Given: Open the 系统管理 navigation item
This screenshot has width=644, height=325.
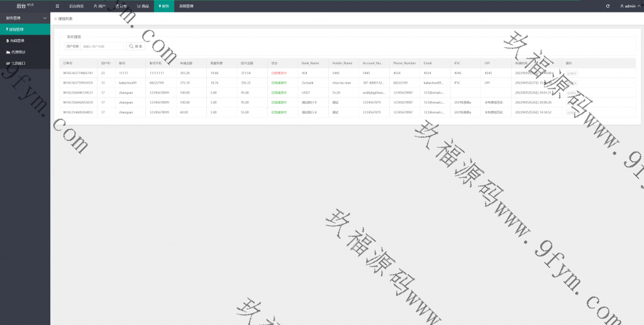Looking at the screenshot, I should click(186, 6).
